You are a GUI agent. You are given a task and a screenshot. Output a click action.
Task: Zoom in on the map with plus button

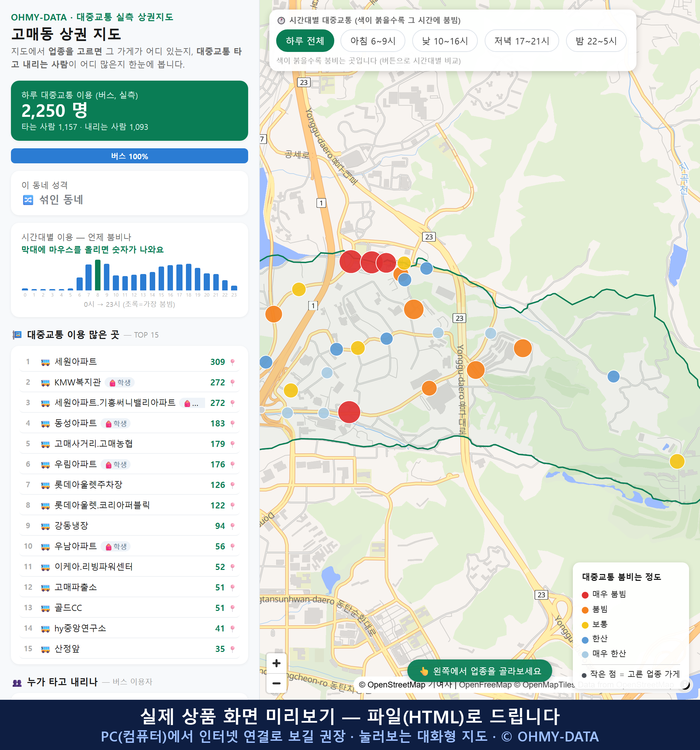tap(276, 663)
